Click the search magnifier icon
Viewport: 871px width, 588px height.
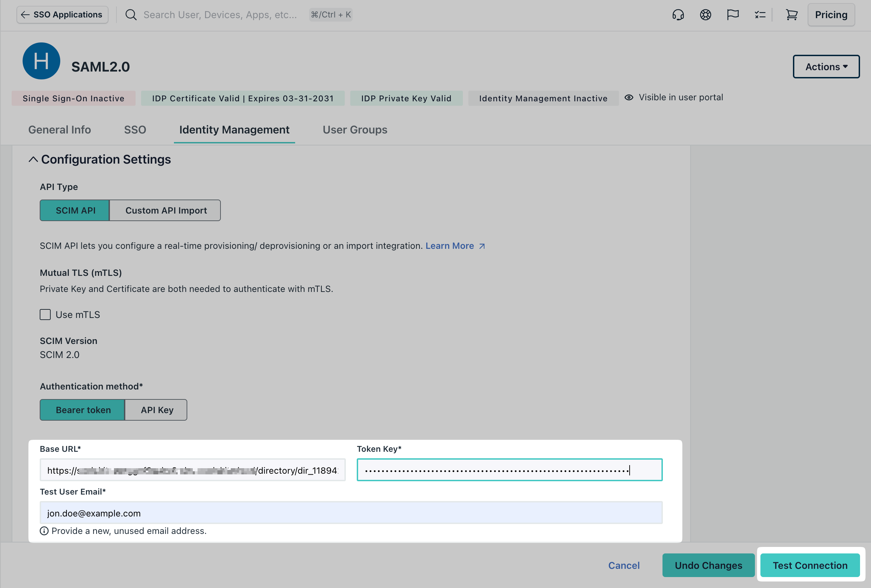click(131, 15)
